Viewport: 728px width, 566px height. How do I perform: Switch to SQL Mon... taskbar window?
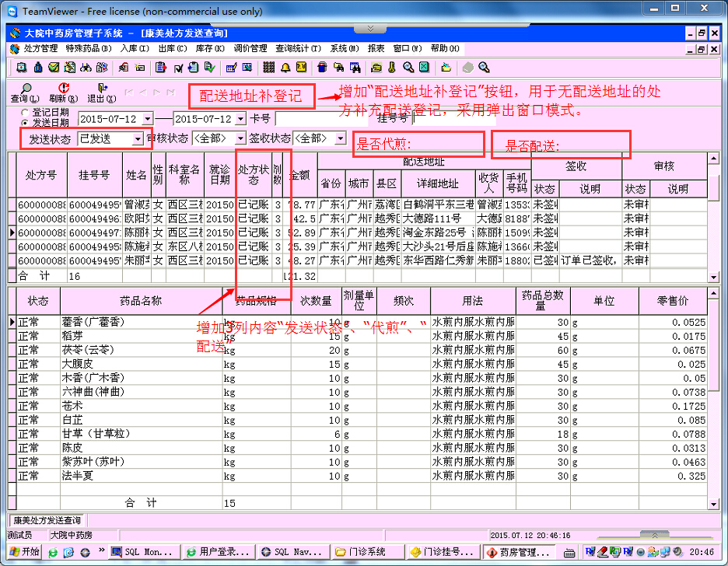tap(143, 552)
